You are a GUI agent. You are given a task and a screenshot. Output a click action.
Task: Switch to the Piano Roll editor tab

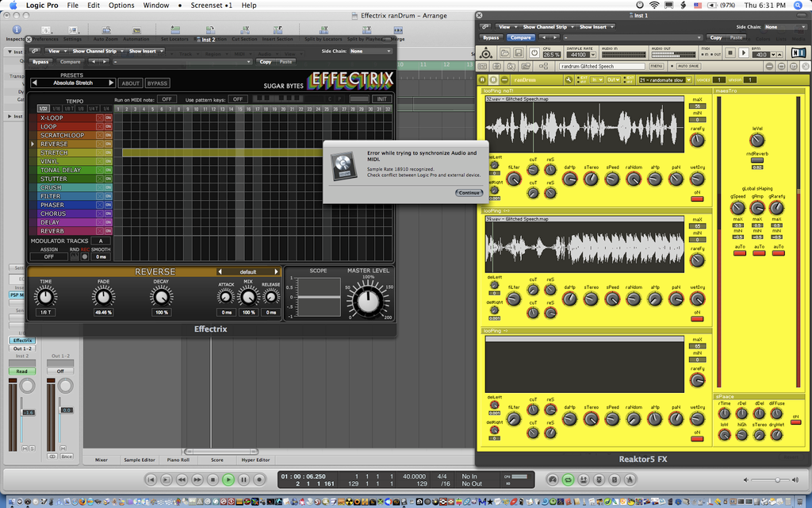point(178,460)
